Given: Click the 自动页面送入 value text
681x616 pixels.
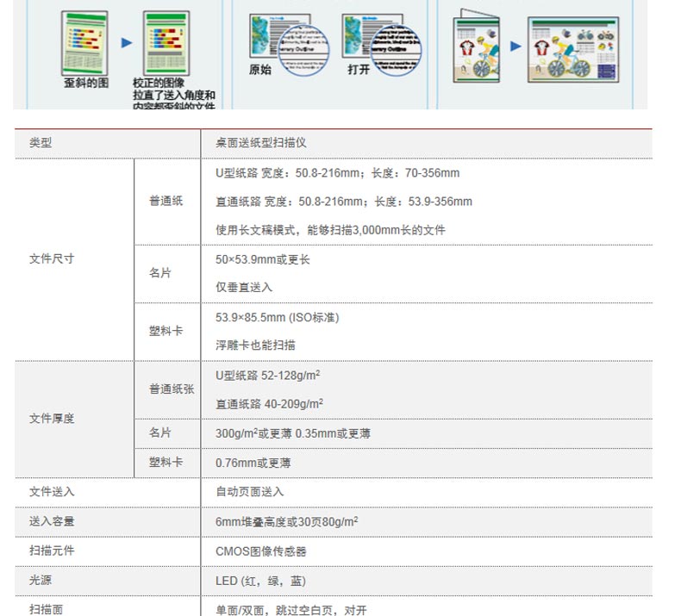Looking at the screenshot, I should coord(249,491).
